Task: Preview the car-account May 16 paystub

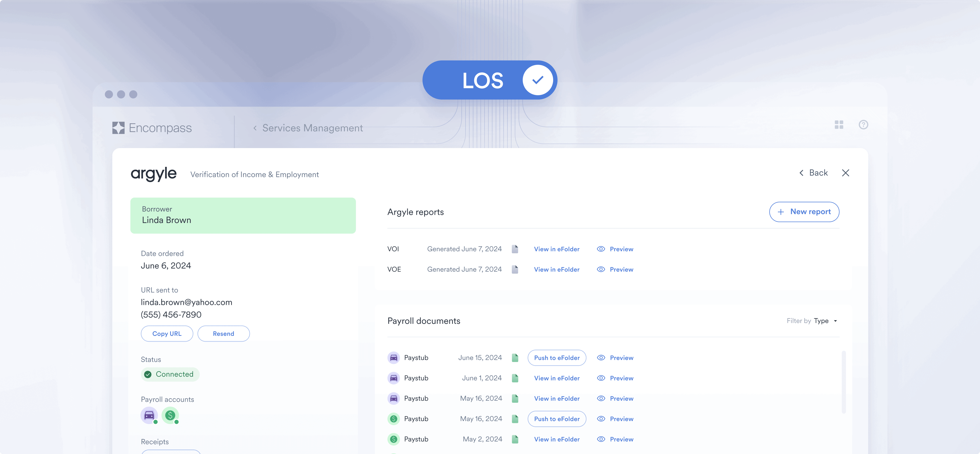Action: 615,398
